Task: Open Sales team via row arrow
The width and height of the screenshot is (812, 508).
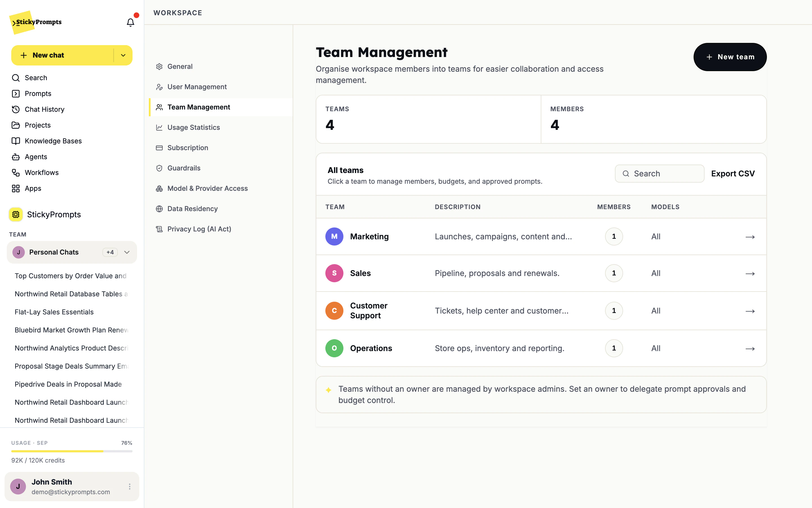Action: tap(750, 273)
